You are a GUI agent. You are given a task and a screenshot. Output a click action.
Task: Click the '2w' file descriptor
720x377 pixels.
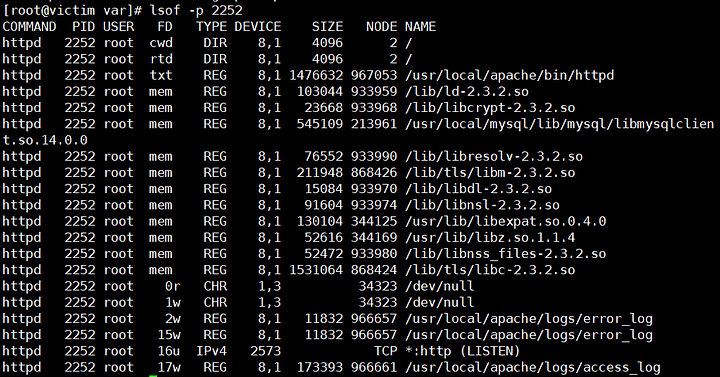(173, 319)
